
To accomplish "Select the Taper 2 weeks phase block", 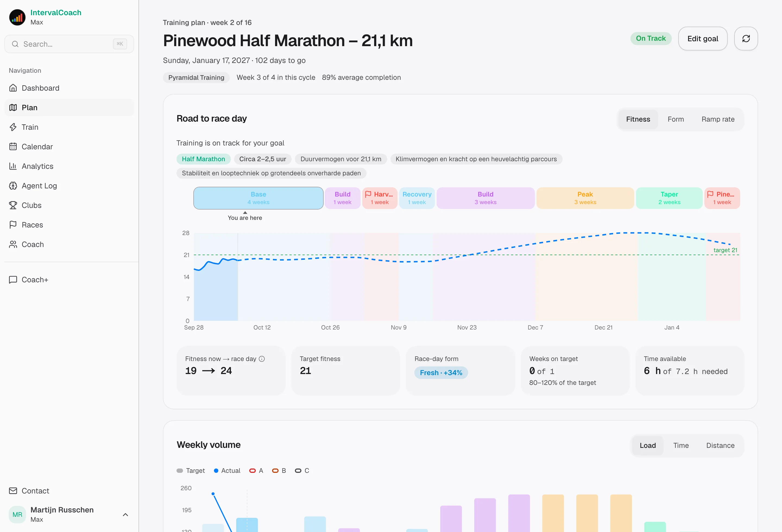I will click(669, 198).
